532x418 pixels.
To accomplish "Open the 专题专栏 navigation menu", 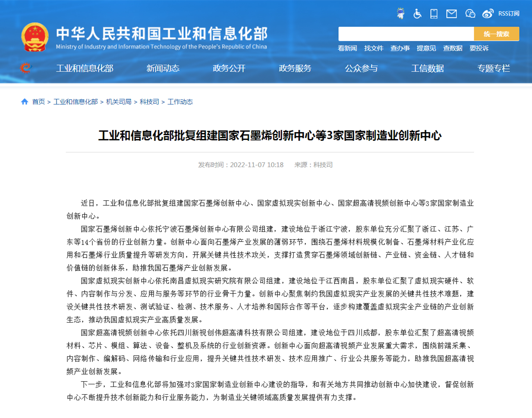I will click(x=494, y=68).
